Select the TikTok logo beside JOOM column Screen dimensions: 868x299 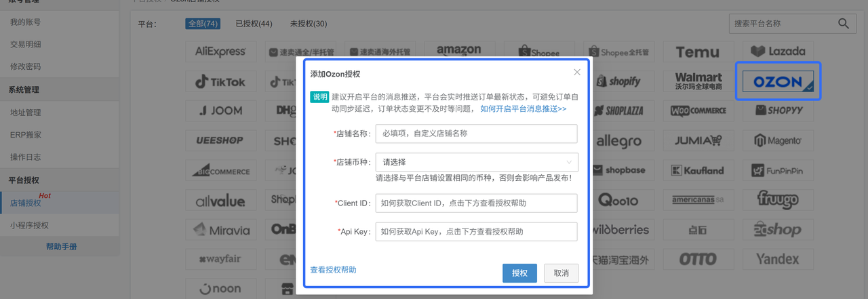[220, 82]
